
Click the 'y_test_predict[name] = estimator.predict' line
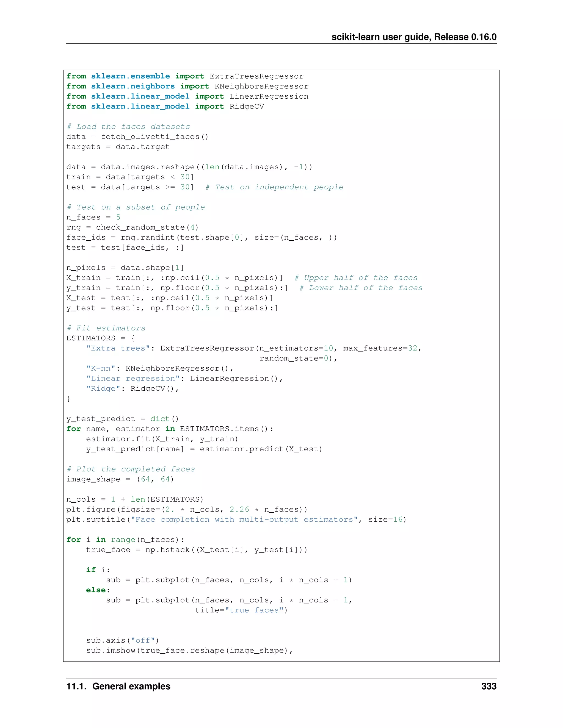[x=204, y=449]
